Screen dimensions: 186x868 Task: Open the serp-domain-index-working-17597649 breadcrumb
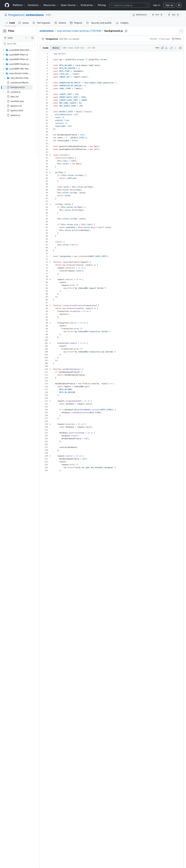click(x=79, y=31)
